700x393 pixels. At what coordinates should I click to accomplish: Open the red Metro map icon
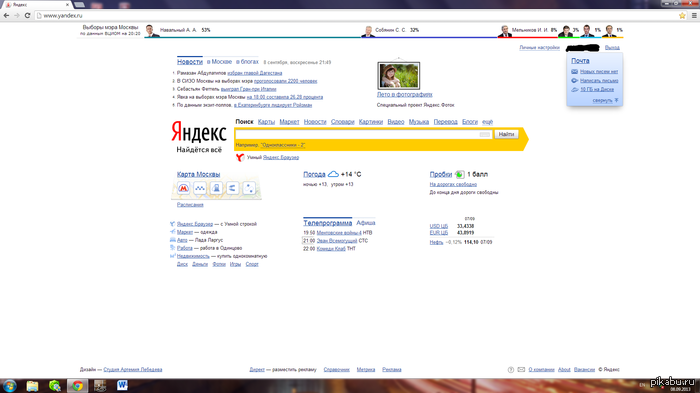point(183,188)
